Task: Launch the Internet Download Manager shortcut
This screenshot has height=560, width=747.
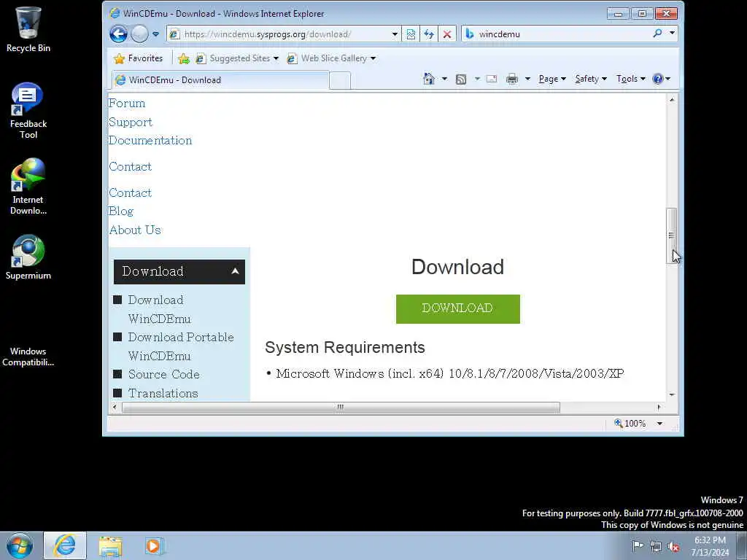Action: pyautogui.click(x=28, y=187)
